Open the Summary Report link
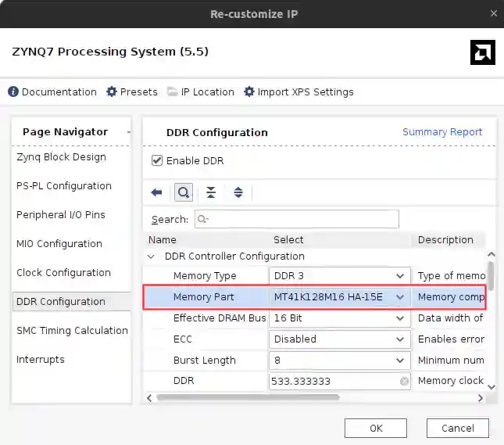 coord(442,132)
